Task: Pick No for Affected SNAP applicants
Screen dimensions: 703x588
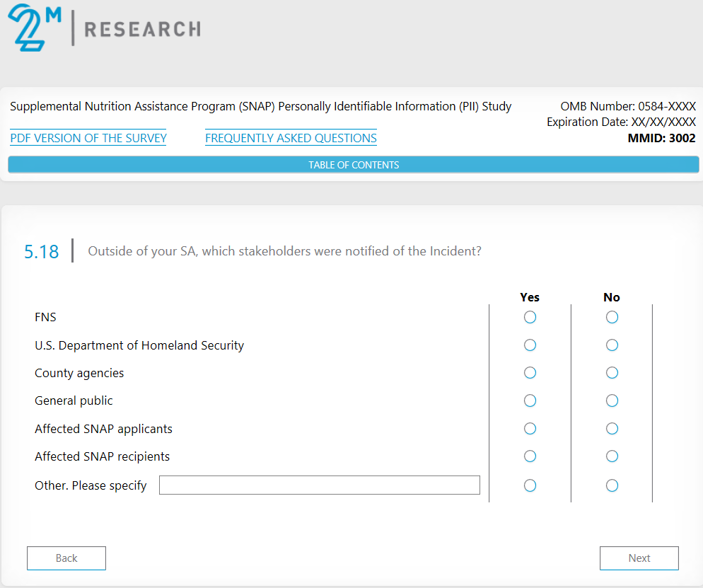Action: 612,429
